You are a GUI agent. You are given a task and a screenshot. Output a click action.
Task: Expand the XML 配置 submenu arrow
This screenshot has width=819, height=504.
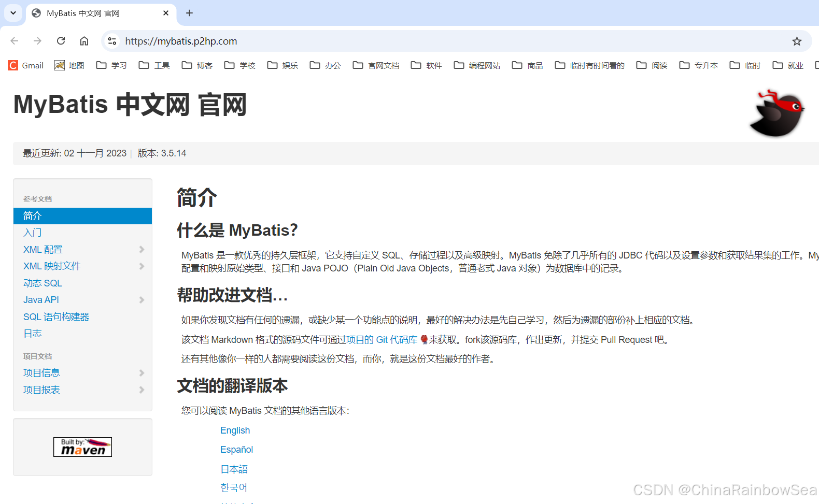[x=142, y=250]
